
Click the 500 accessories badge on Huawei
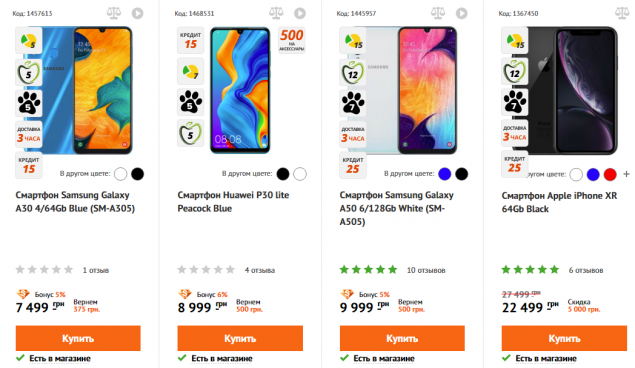coord(292,40)
